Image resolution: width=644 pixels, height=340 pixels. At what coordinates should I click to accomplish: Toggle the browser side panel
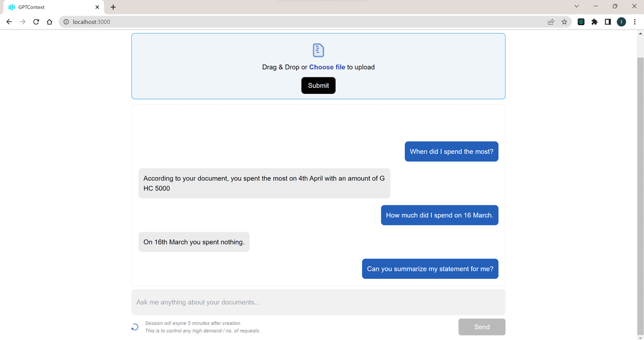[x=608, y=22]
